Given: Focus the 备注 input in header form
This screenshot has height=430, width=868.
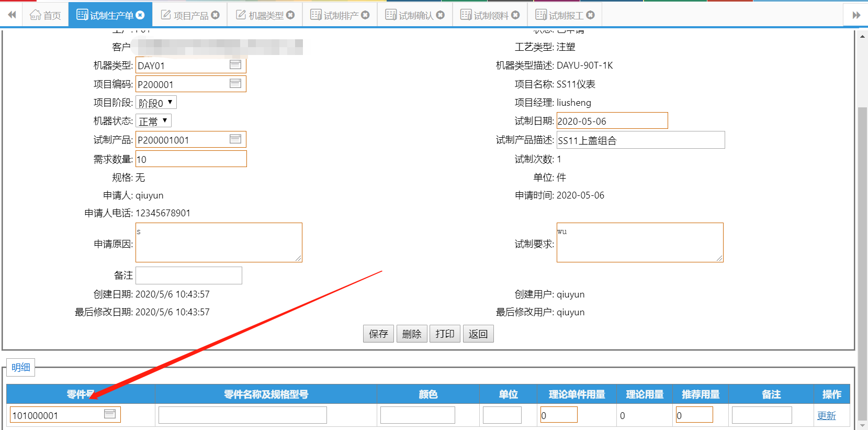Looking at the screenshot, I should 189,275.
